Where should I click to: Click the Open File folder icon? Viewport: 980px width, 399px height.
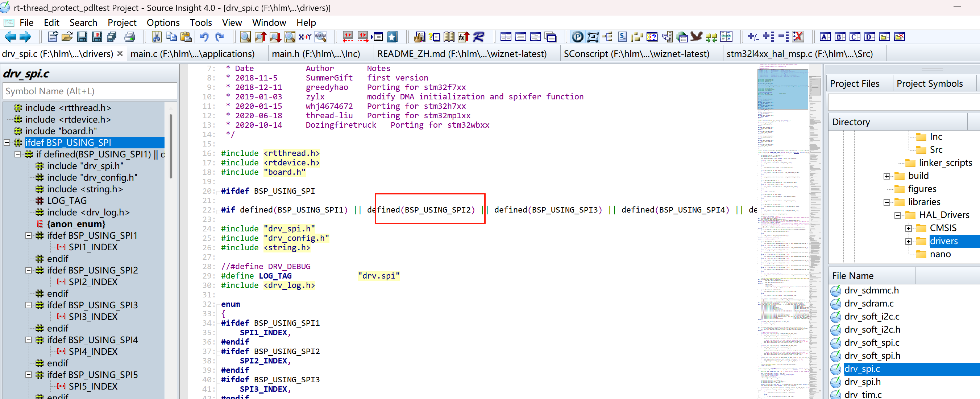(67, 37)
